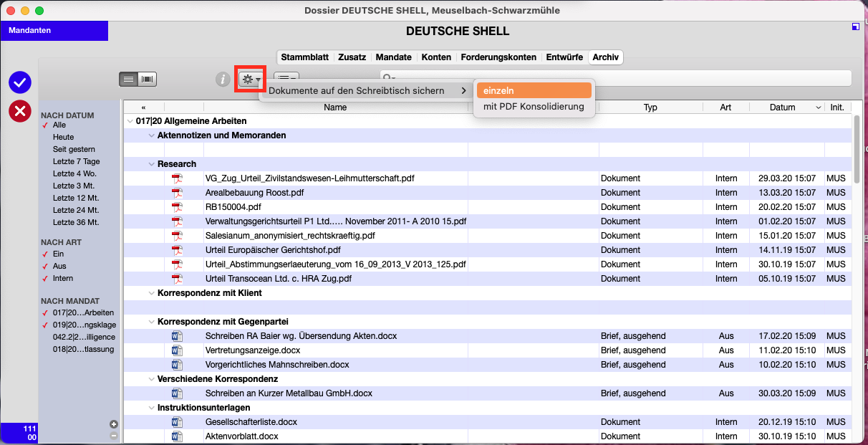The height and width of the screenshot is (445, 868).
Task: Click PDF icon of Urteil Transocean Ltd. file
Action: (177, 279)
